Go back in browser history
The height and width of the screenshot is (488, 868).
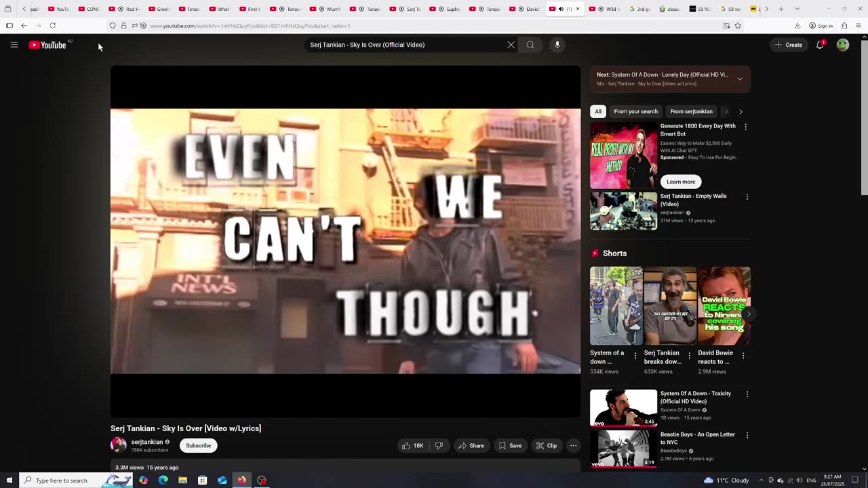(x=24, y=26)
